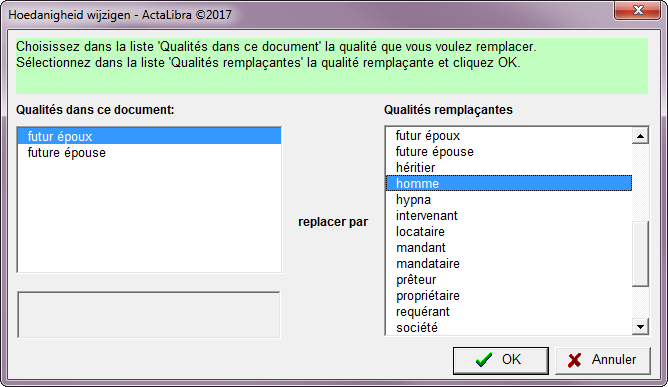Image resolution: width=668 pixels, height=387 pixels.
Task: Pick 'propriétaire' from the replacement list
Action: pos(509,295)
